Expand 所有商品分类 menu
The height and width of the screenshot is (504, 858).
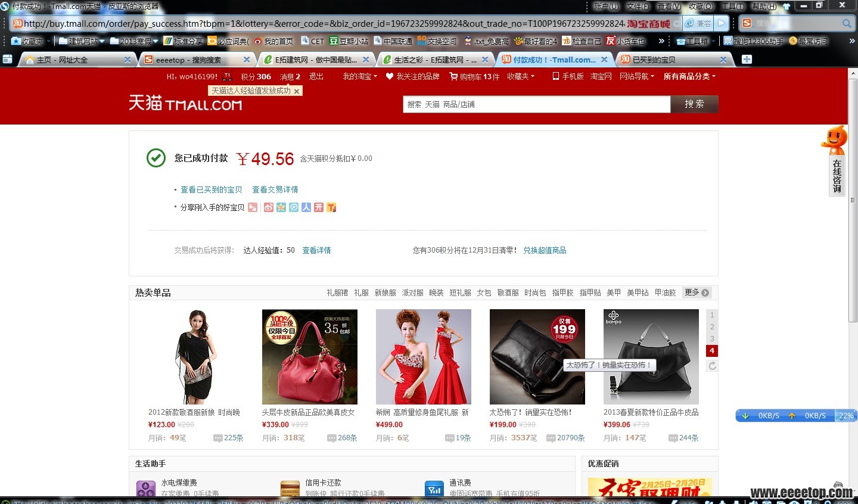pyautogui.click(x=689, y=76)
